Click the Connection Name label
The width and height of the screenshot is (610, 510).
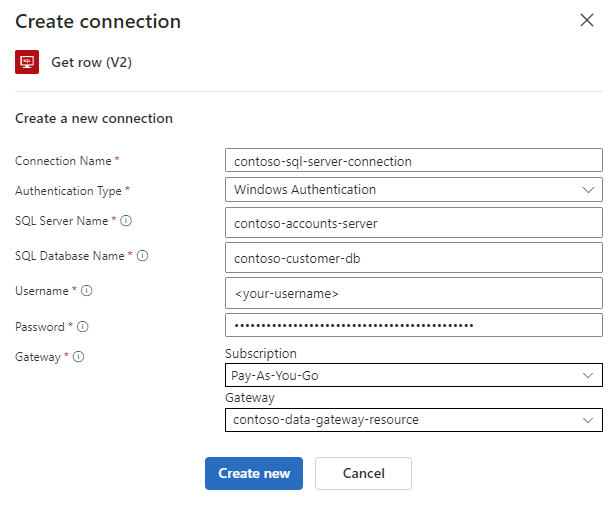point(63,161)
